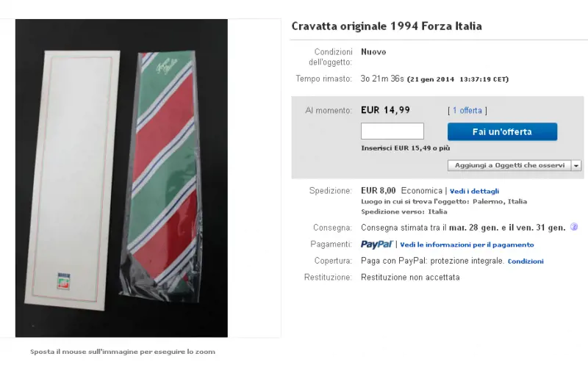Click the 'Fai un'offerta' bid button
The image size is (588, 373).
502,132
